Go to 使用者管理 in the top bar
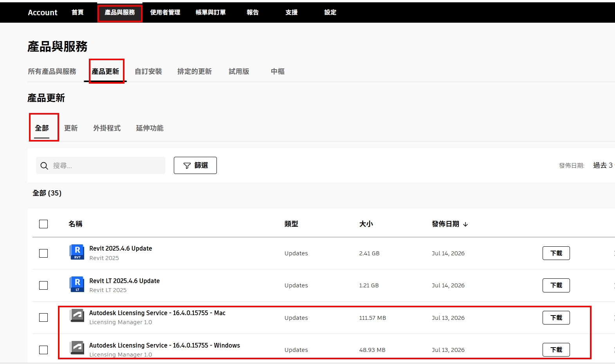The width and height of the screenshot is (615, 364). pos(165,13)
